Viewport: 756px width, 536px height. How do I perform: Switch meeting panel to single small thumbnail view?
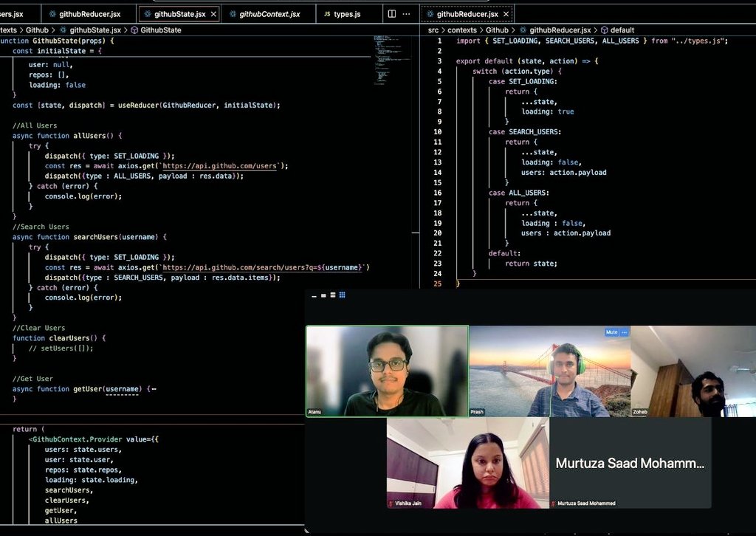pyautogui.click(x=323, y=295)
